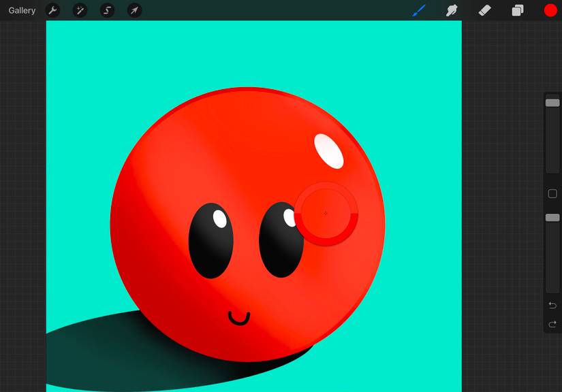The height and width of the screenshot is (392, 562).
Task: Activate the Selection S-shaped tool
Action: pos(107,10)
